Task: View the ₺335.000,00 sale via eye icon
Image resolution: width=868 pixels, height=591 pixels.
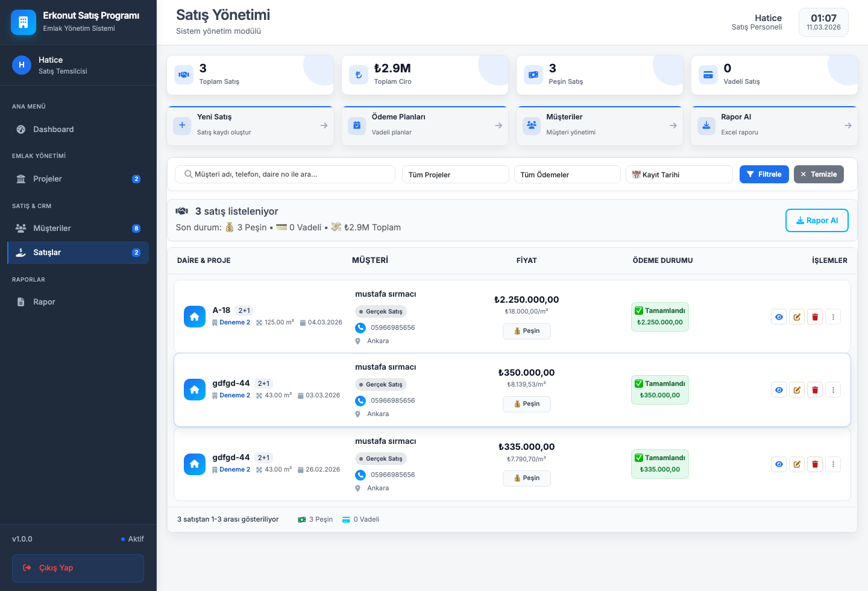Action: [x=779, y=464]
